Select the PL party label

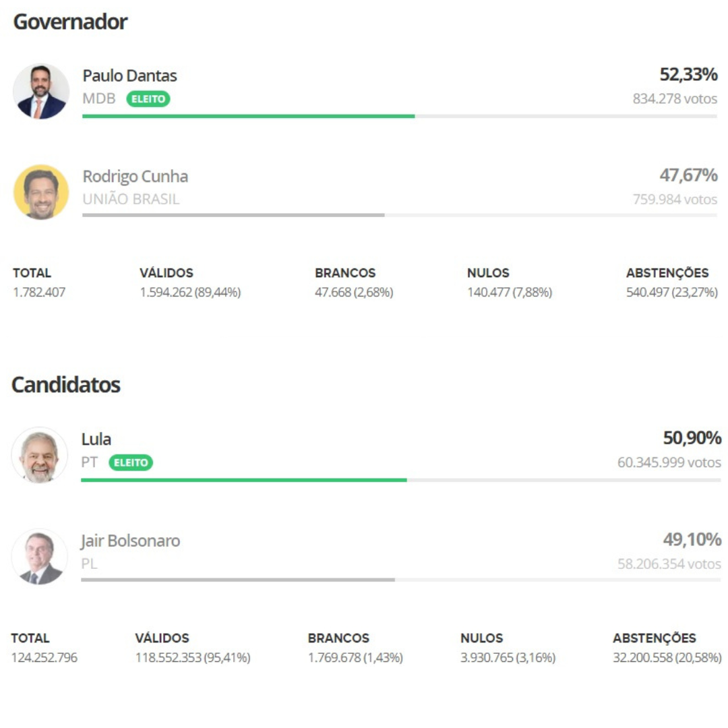[x=88, y=564]
